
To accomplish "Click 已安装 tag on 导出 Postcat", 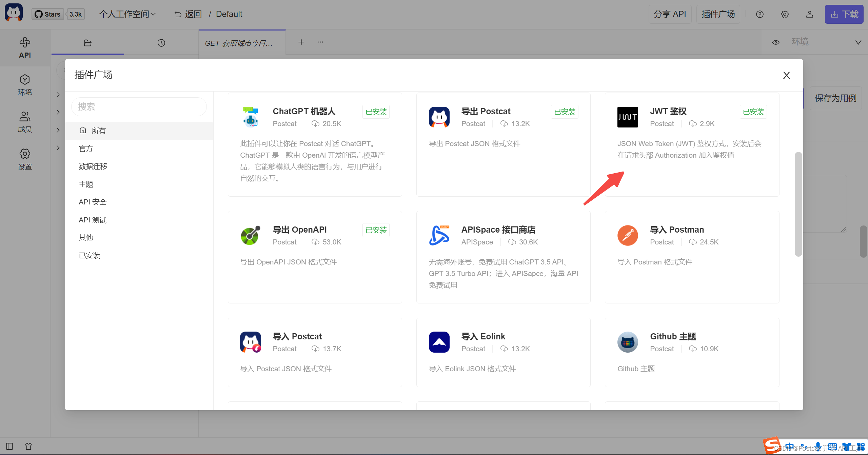I will [x=565, y=112].
